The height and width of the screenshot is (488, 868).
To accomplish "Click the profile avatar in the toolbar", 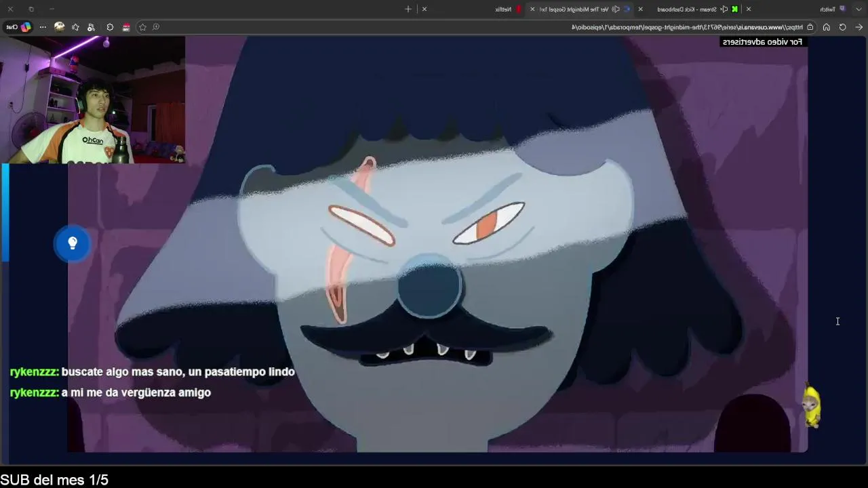I will pos(60,27).
